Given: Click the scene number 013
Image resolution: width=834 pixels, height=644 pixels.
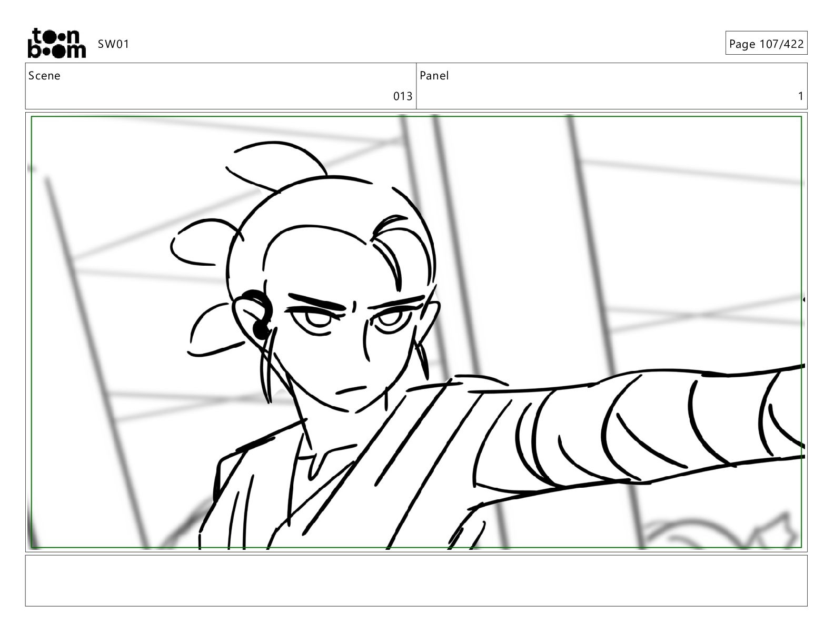Looking at the screenshot, I should 403,96.
